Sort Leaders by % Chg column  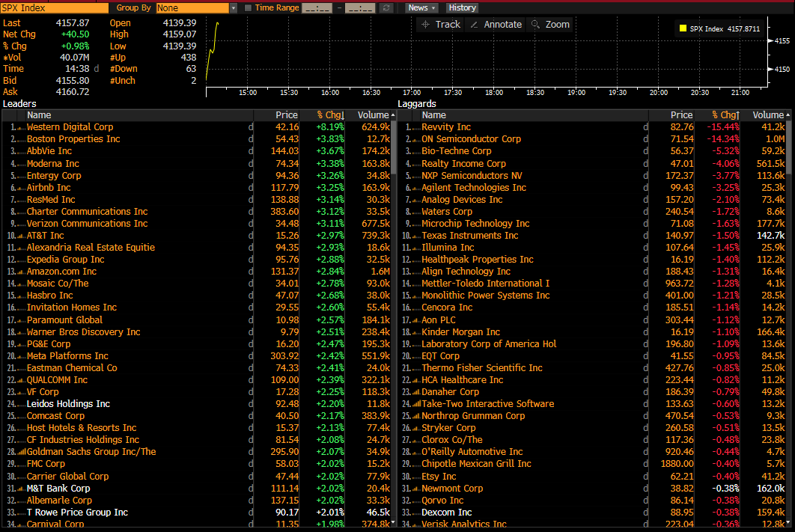pyautogui.click(x=329, y=115)
